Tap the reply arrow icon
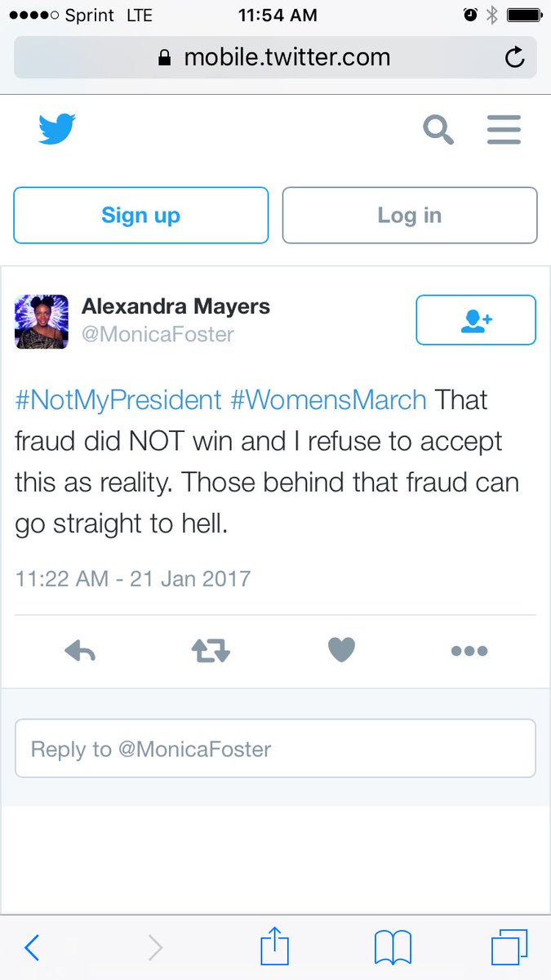 [80, 650]
